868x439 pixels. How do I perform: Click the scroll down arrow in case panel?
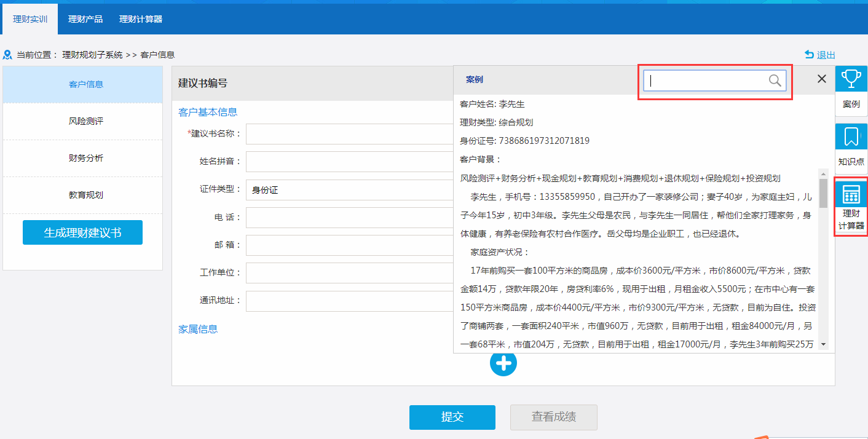pos(823,345)
